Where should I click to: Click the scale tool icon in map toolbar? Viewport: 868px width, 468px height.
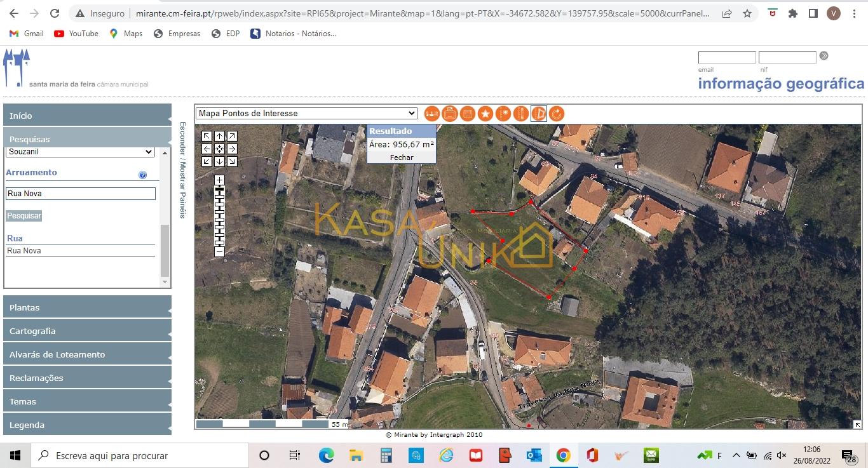[x=432, y=114]
